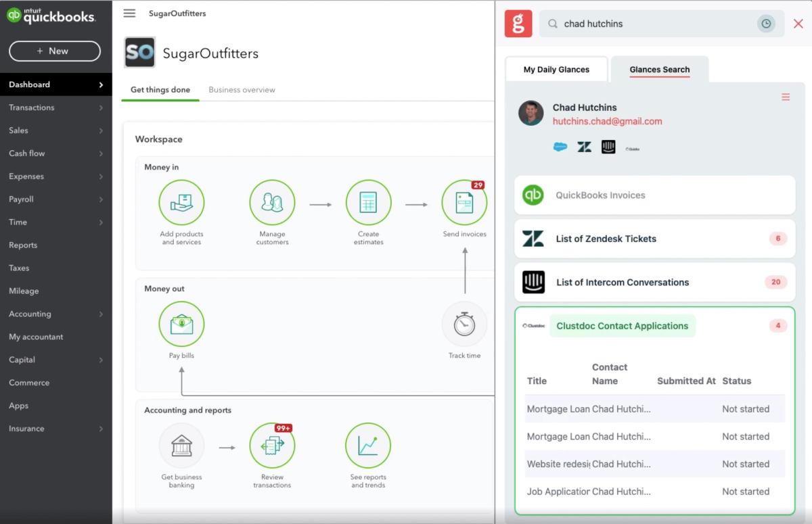812x524 pixels.
Task: Expand the Time sidebar submenu arrow
Action: pos(101,222)
